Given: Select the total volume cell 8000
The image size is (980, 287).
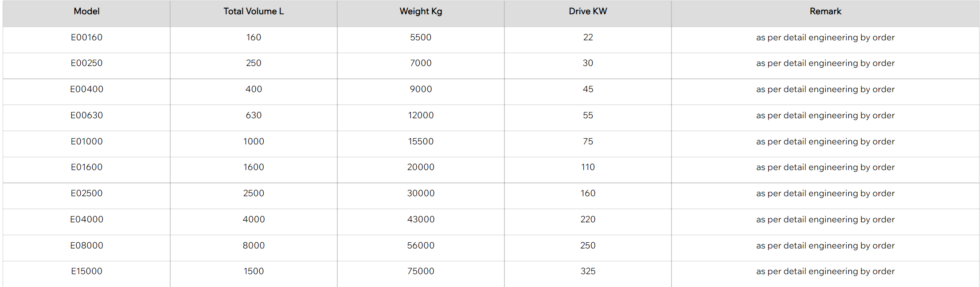Looking at the screenshot, I should pos(254,246).
